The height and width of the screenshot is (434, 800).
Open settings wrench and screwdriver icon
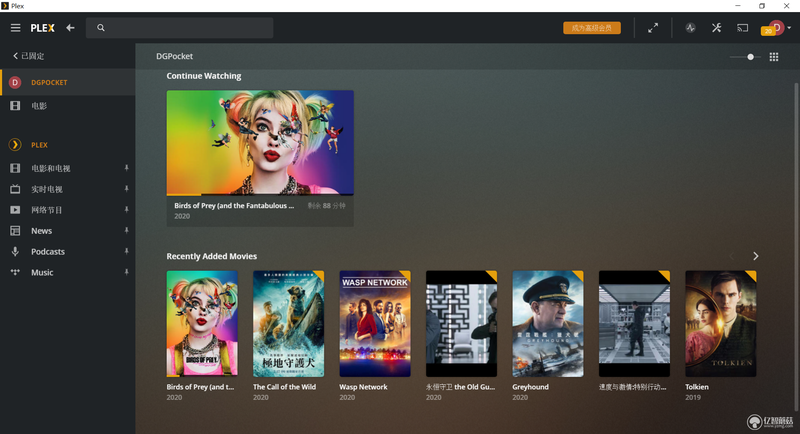(716, 28)
